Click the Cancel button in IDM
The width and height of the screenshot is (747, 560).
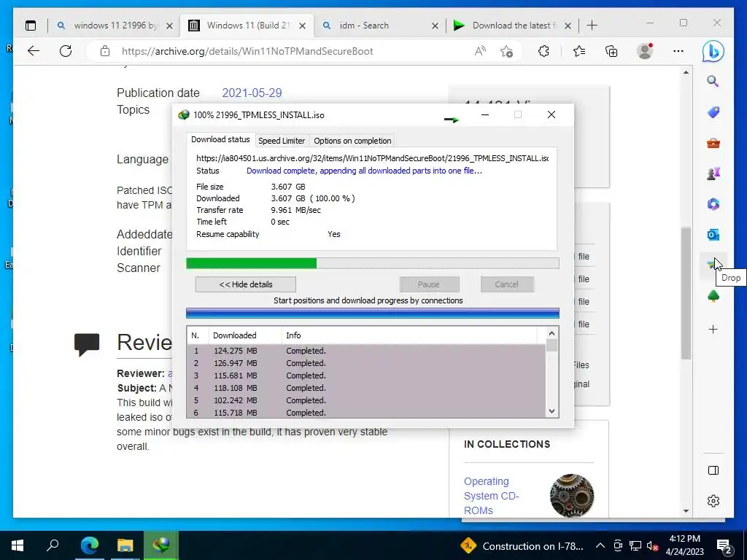(x=506, y=284)
